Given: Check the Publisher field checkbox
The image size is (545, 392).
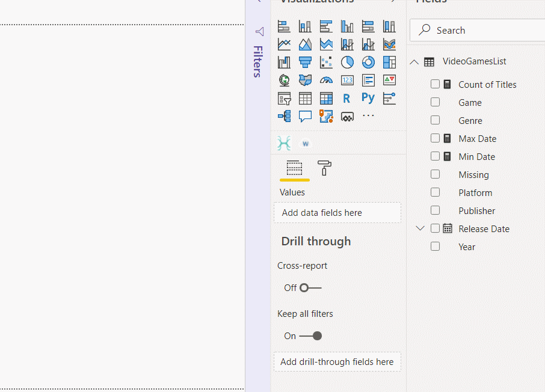Looking at the screenshot, I should pyautogui.click(x=435, y=210).
